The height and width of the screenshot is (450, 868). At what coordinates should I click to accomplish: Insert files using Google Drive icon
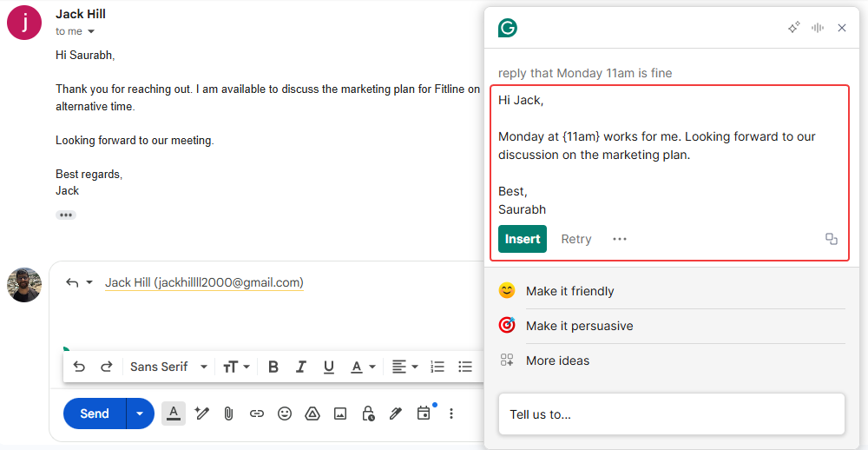pos(312,414)
